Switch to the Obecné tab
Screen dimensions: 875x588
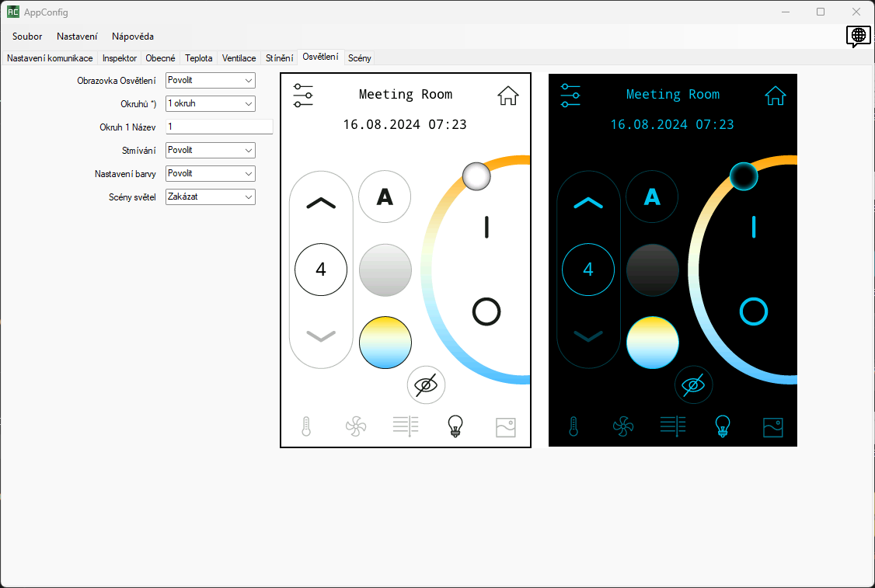pos(160,58)
